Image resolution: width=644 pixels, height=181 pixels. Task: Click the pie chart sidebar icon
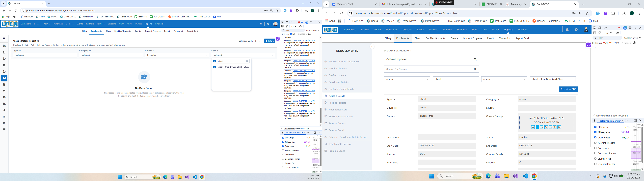pyautogui.click(x=4, y=97)
